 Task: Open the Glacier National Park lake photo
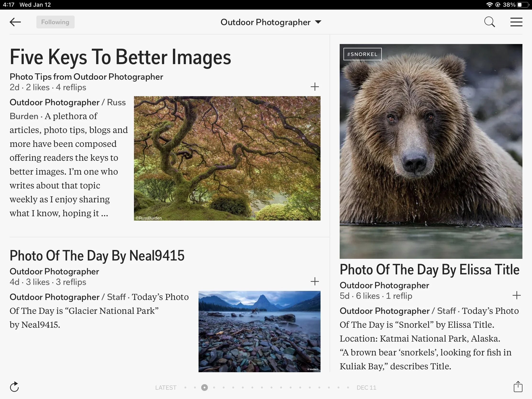[259, 331]
